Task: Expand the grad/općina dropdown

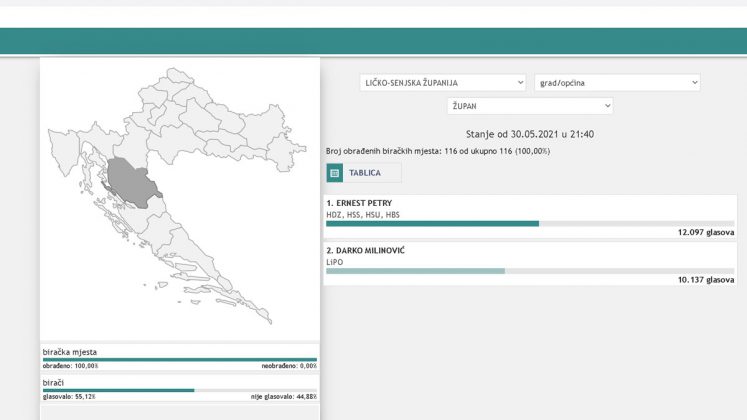Action: (x=616, y=83)
